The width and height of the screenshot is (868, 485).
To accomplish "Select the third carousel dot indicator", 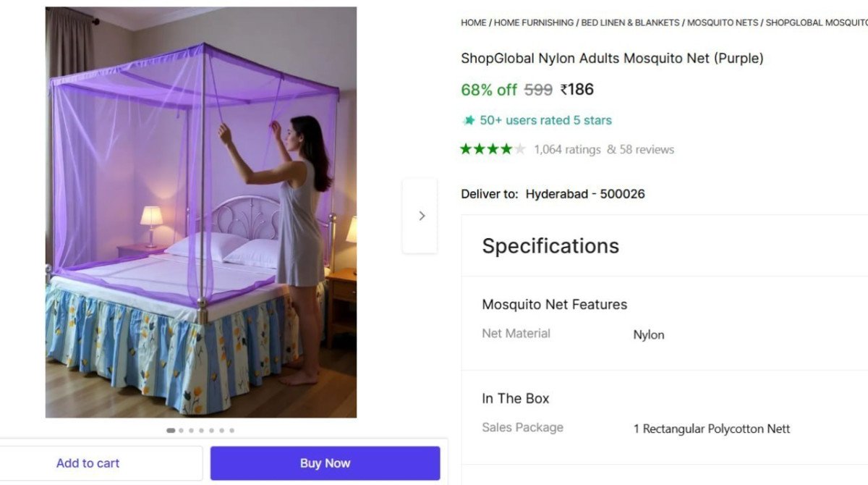I will tap(191, 430).
